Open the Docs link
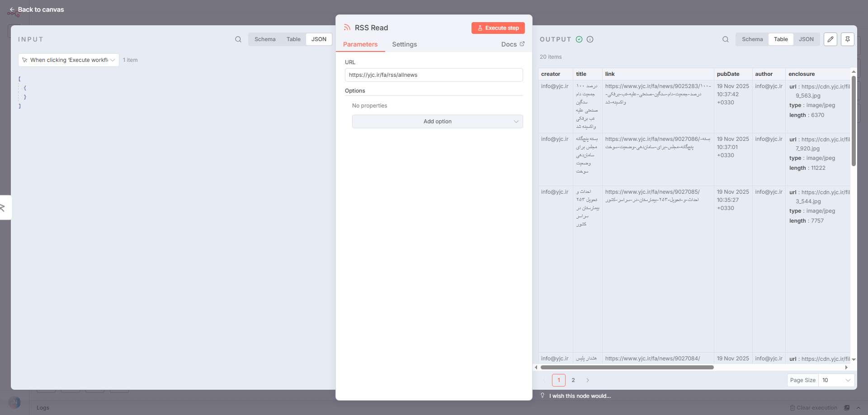This screenshot has height=415, width=868. 513,44
